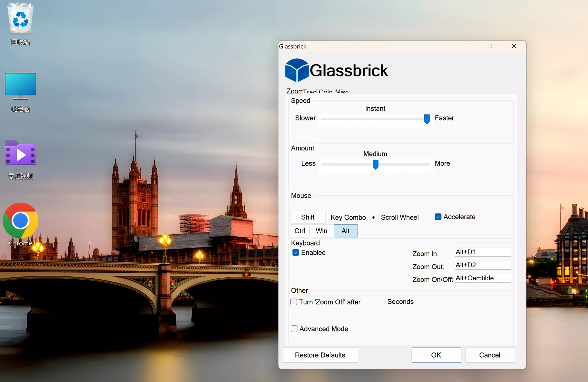
Task: Toggle the Alt modifier key button
Action: point(346,231)
